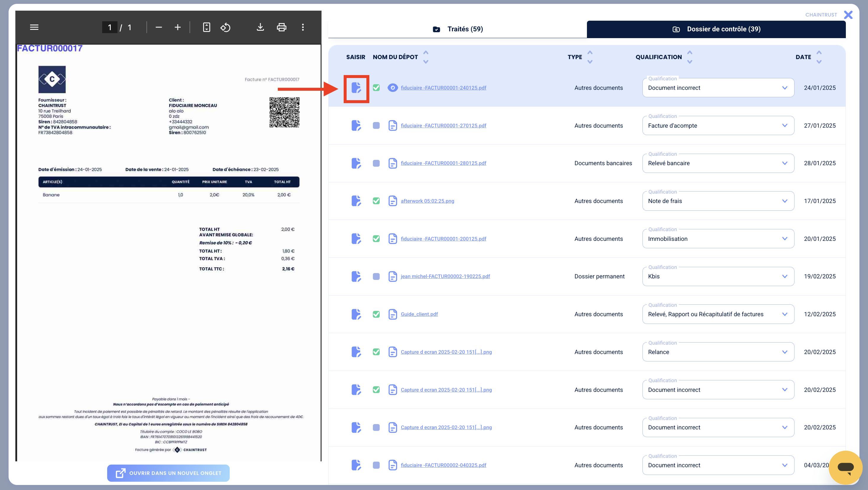Viewport: 868px width, 490px height.
Task: Click saisir icon for fiduciaire -FACTUR00001-200125.pdf
Action: click(x=356, y=239)
